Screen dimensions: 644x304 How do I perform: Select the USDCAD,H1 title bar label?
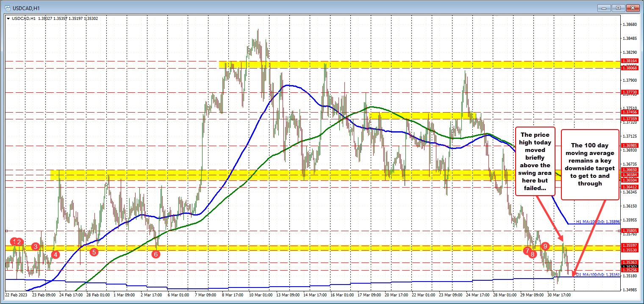pos(26,7)
